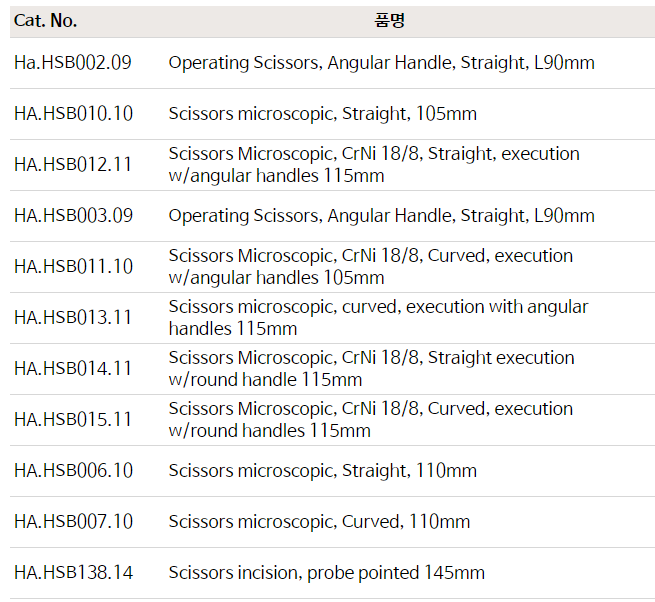Viewport: 655px width, 602px height.
Task: Select 'Scissors incision, probe pointed 145mm' text
Action: tap(326, 573)
